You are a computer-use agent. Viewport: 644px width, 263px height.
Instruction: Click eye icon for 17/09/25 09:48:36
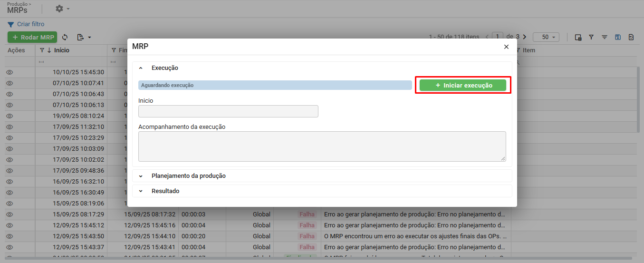pos(10,171)
